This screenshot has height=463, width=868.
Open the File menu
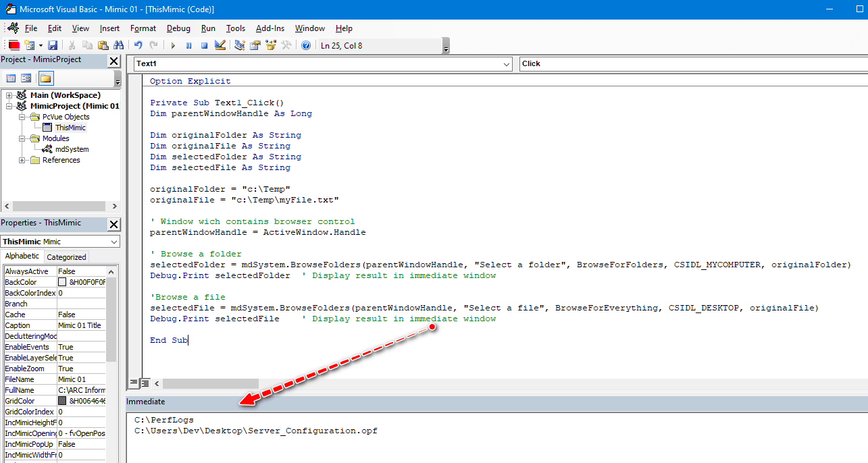point(31,28)
